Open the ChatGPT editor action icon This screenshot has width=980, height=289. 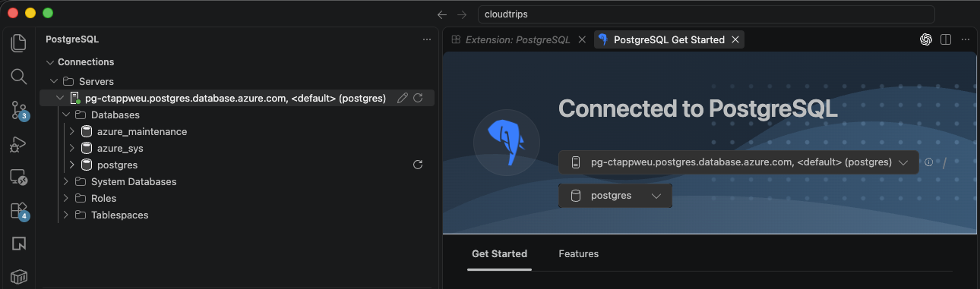tap(926, 39)
